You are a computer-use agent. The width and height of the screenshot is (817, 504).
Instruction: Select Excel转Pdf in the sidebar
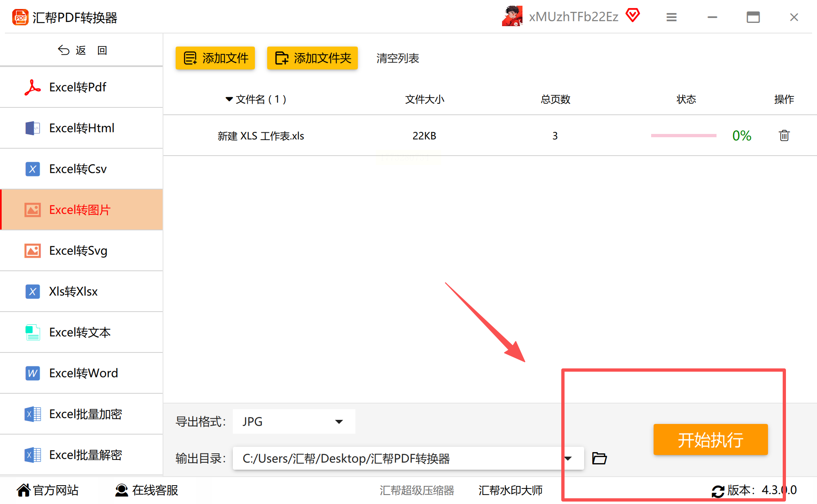(78, 87)
